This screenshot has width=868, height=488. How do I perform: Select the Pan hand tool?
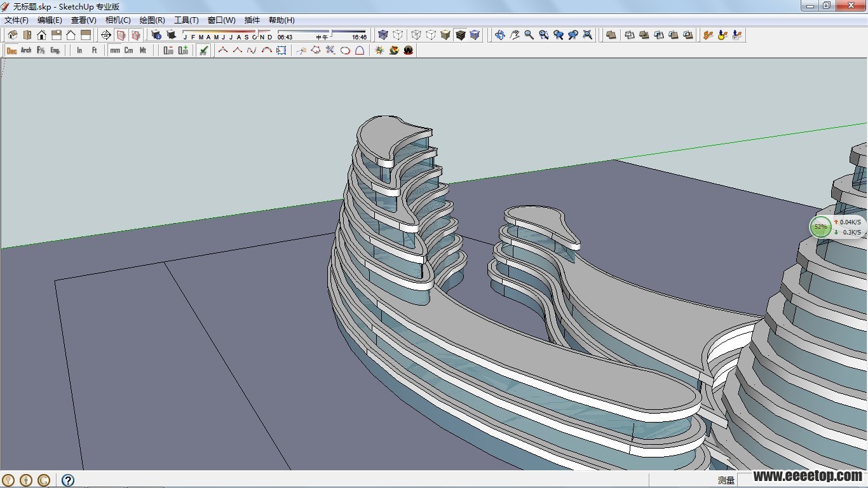[x=515, y=35]
